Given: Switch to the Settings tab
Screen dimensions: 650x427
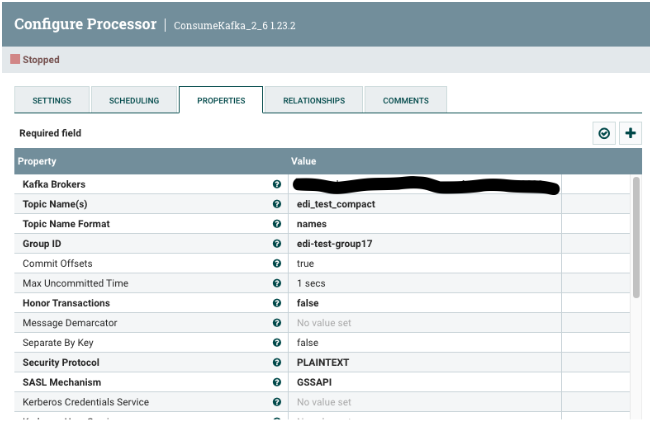Looking at the screenshot, I should [x=52, y=100].
